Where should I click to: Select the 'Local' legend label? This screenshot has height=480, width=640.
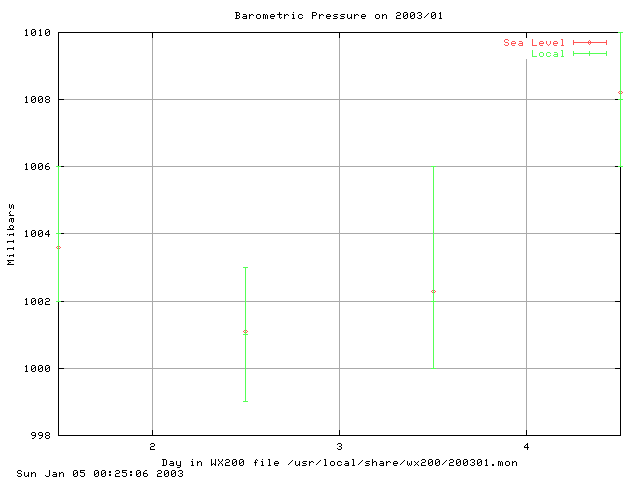tap(548, 54)
